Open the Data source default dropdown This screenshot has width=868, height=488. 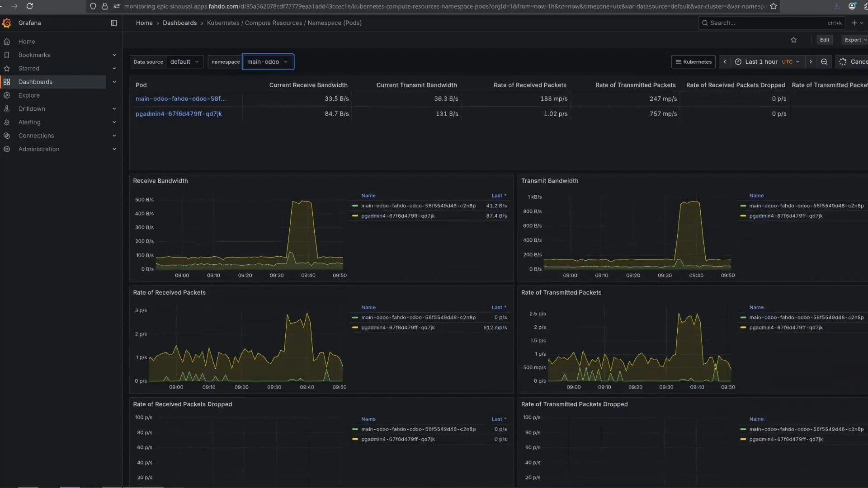(x=185, y=62)
